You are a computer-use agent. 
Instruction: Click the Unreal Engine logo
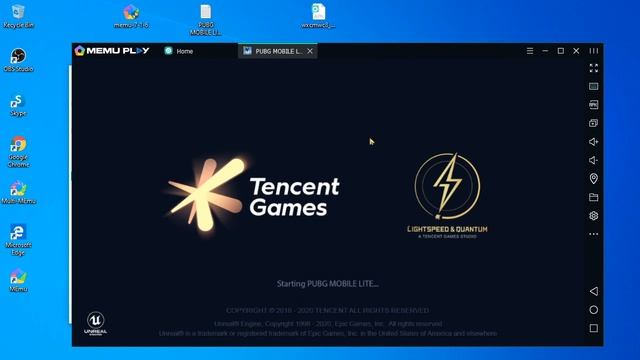point(96,324)
